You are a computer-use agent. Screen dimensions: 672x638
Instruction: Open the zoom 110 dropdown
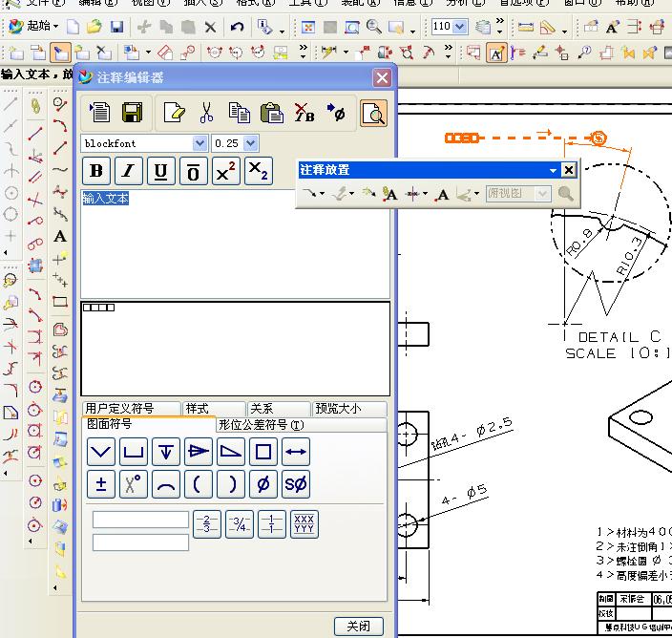tap(460, 27)
